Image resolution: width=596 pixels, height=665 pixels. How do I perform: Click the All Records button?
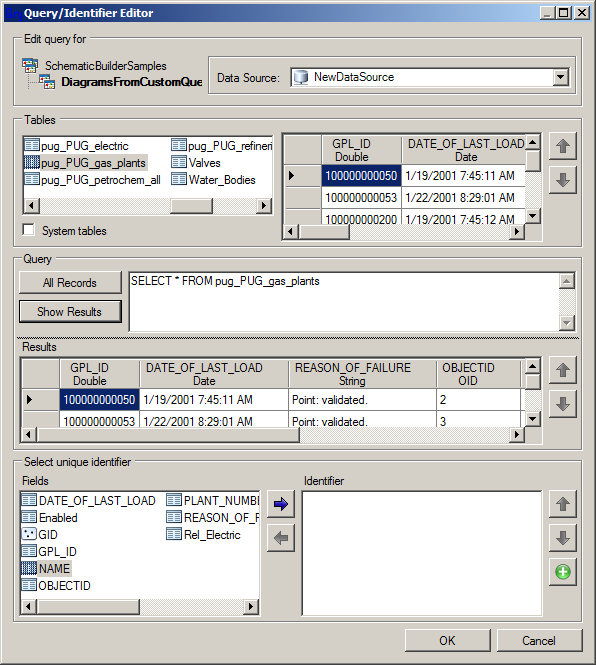(x=70, y=282)
